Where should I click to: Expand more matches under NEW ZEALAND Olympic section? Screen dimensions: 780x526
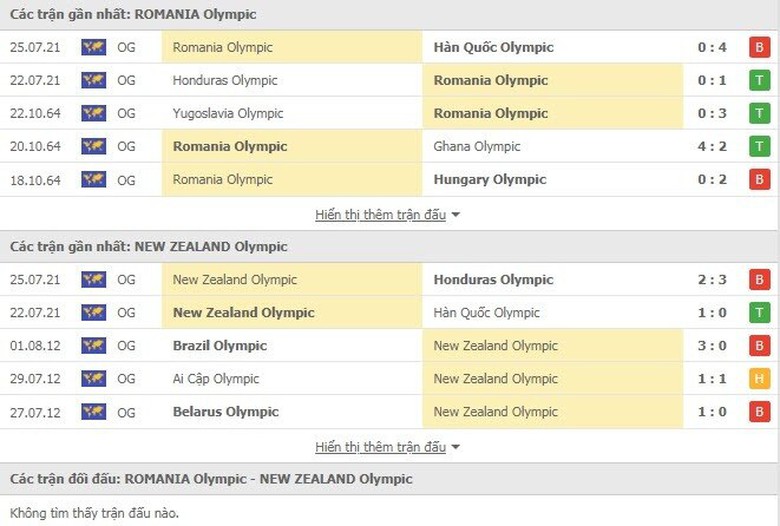click(388, 447)
